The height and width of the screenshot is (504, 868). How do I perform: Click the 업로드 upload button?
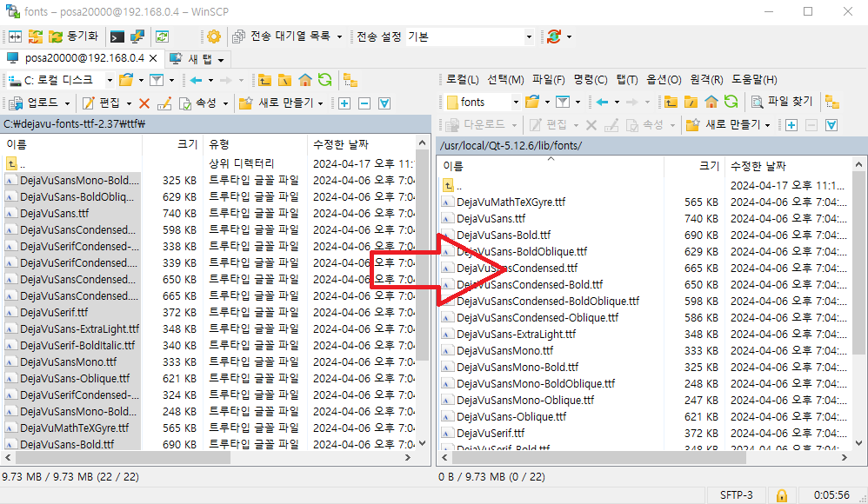pyautogui.click(x=35, y=103)
